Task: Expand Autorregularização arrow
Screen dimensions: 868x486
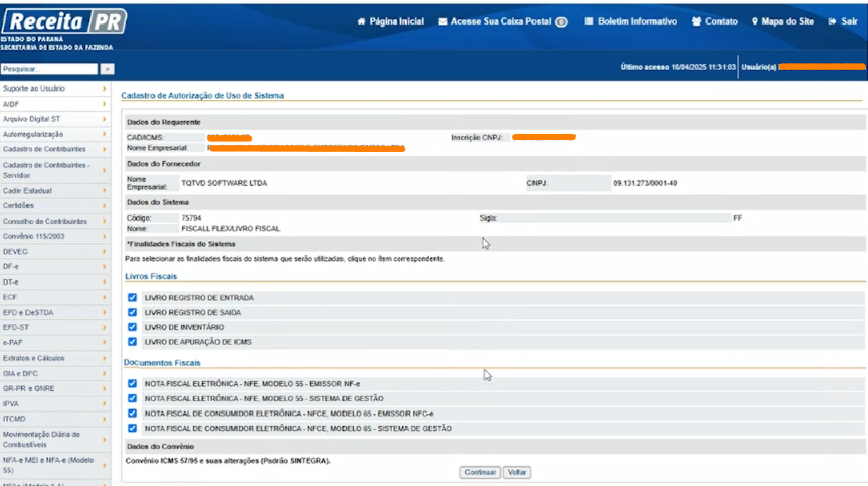Action: (x=104, y=135)
